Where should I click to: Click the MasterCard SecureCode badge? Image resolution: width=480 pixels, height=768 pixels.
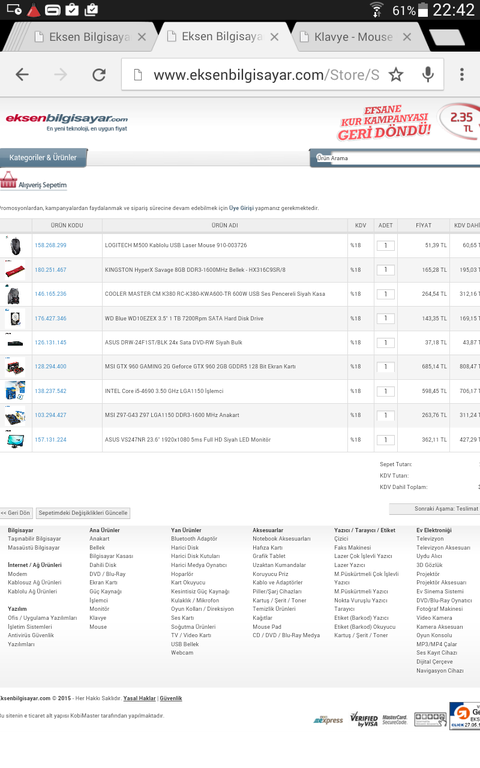click(x=395, y=720)
